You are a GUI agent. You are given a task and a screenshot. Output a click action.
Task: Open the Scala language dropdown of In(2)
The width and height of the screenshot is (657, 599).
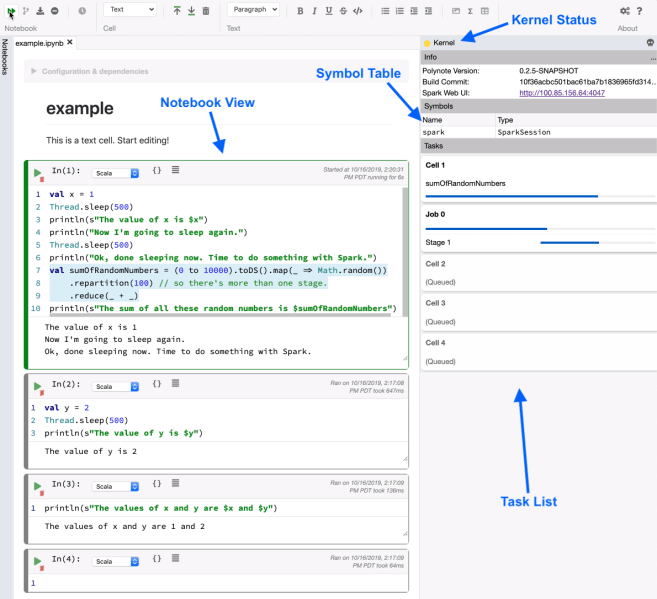116,386
